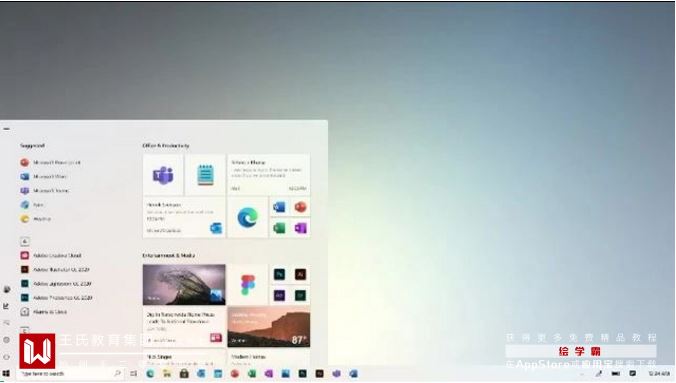Screen dimensions: 676x383
Task: Open the system tray clock
Action: click(659, 374)
